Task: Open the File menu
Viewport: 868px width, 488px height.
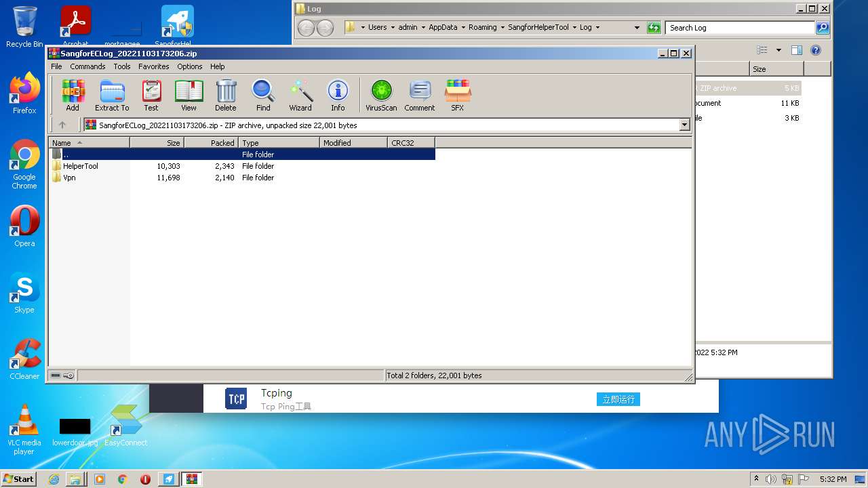Action: tap(56, 66)
